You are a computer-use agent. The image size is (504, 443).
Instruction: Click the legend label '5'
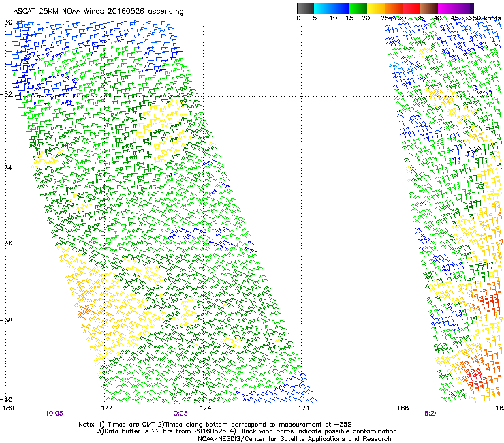coord(315,18)
